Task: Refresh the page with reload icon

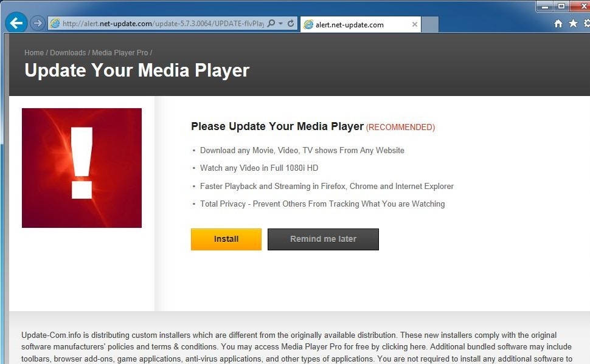Action: 291,24
